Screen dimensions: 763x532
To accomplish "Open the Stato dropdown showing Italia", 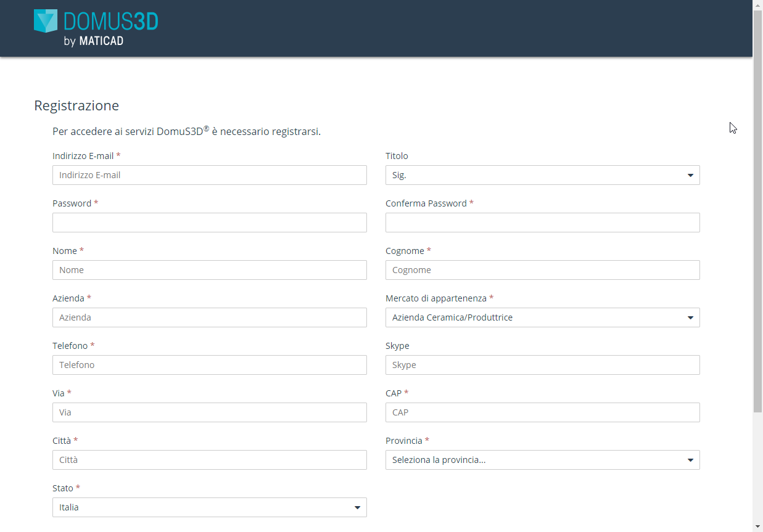I will tap(210, 507).
